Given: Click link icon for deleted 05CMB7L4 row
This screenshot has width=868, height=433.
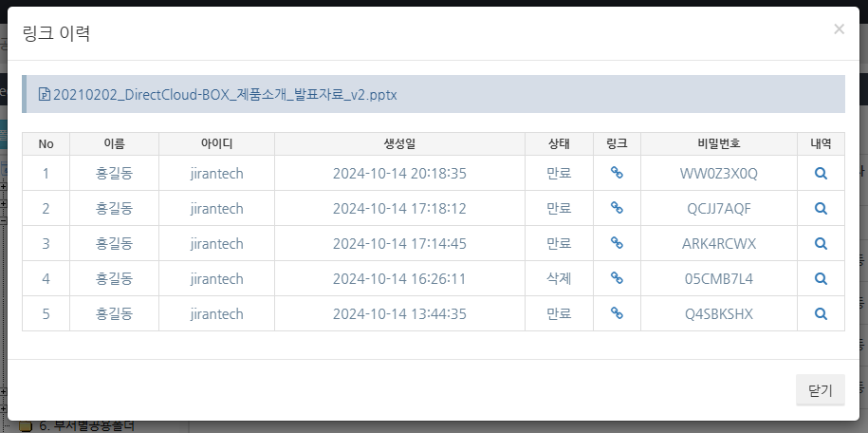Looking at the screenshot, I should click(x=617, y=278).
